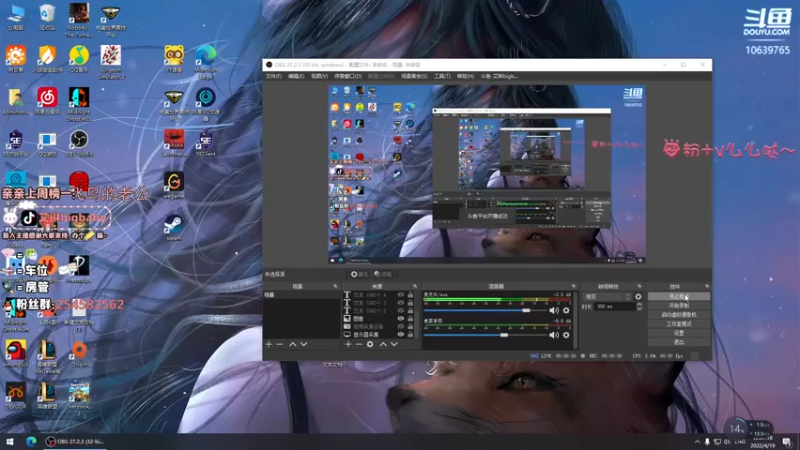Open the 编辑(E) menu
This screenshot has height=450, width=800.
[296, 76]
